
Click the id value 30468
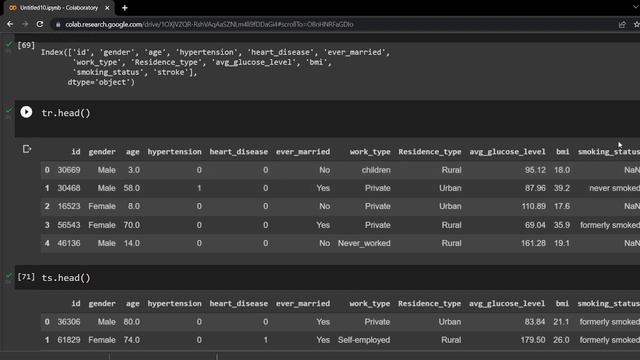(x=69, y=188)
